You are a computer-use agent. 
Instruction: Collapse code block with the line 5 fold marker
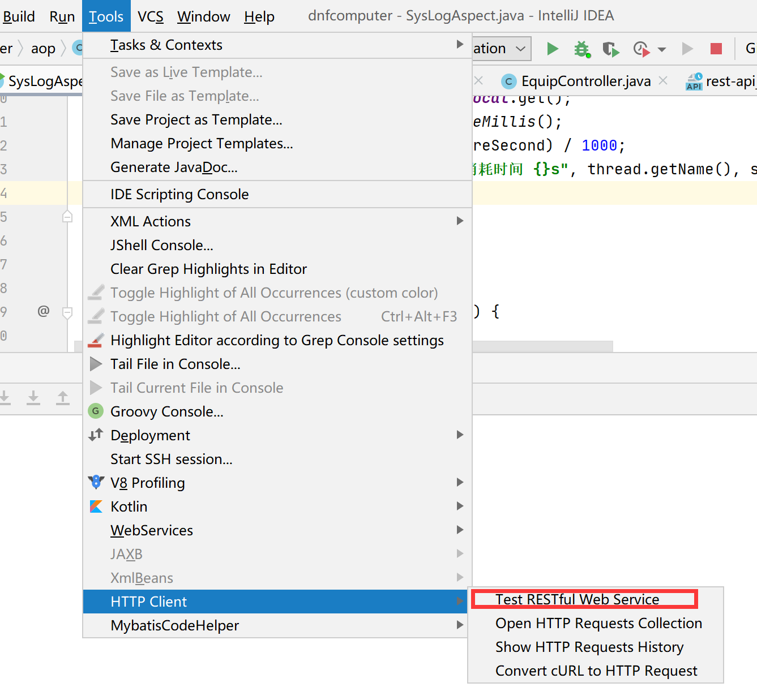pos(67,216)
